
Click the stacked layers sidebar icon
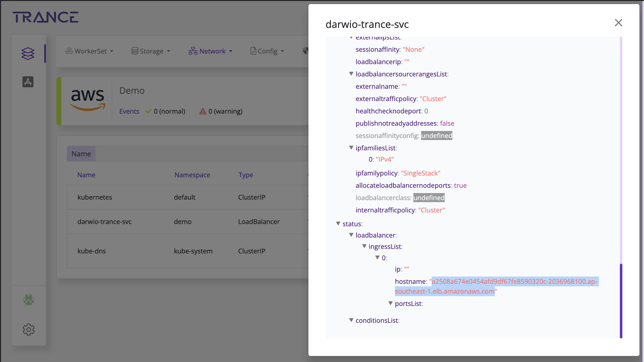[x=28, y=54]
